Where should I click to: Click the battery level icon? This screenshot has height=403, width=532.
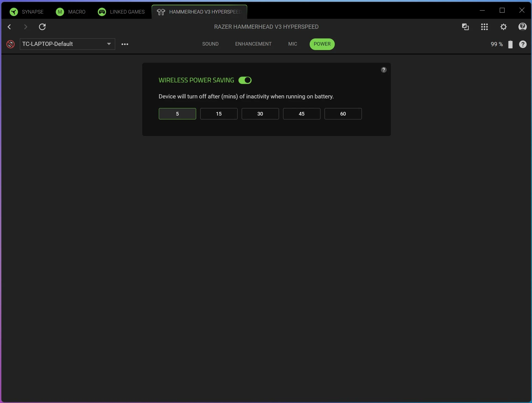pyautogui.click(x=510, y=44)
